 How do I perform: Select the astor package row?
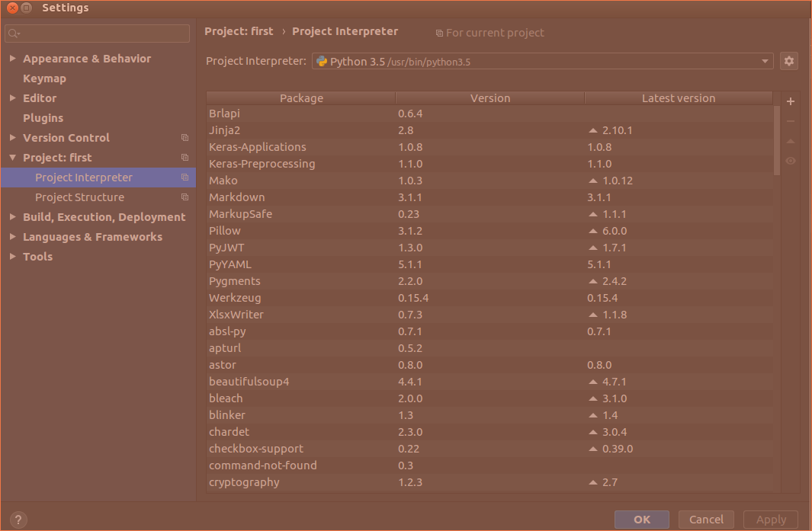(490, 365)
